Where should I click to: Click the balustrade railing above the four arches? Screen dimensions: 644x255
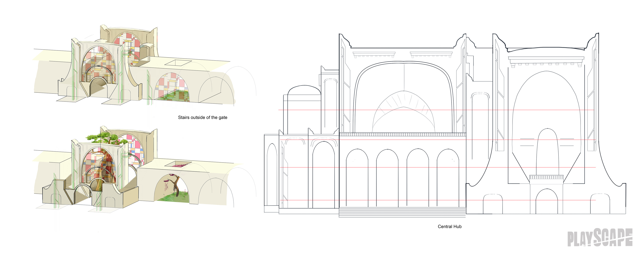pyautogui.click(x=402, y=134)
